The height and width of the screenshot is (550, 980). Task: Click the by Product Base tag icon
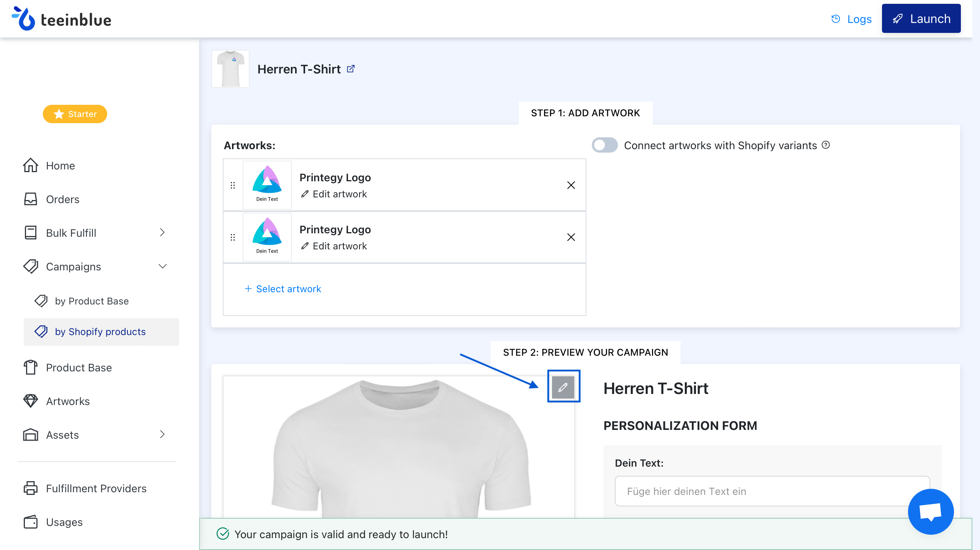[41, 301]
